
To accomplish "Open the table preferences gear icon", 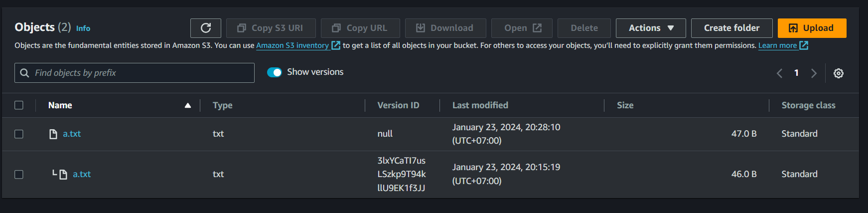I will (839, 73).
